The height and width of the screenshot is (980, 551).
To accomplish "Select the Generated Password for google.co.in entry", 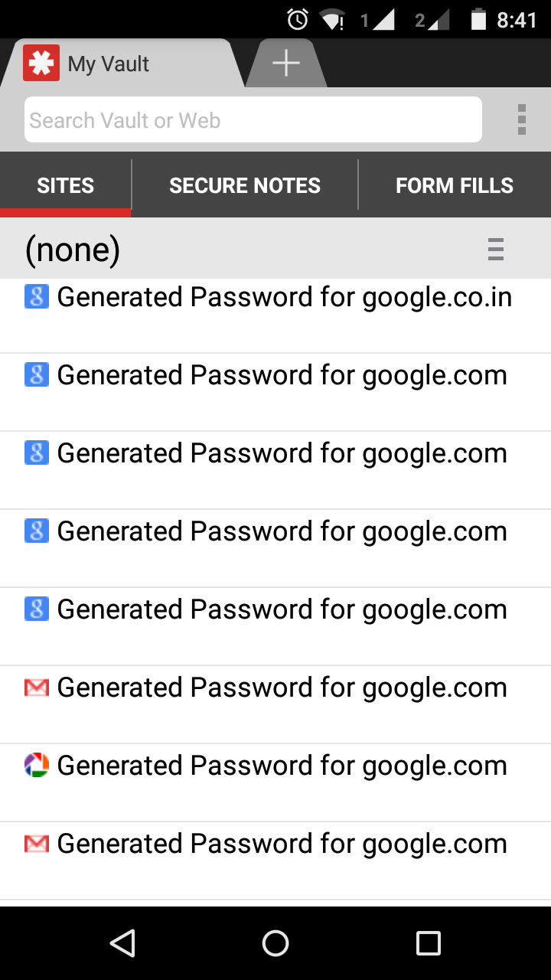I will pyautogui.click(x=283, y=297).
